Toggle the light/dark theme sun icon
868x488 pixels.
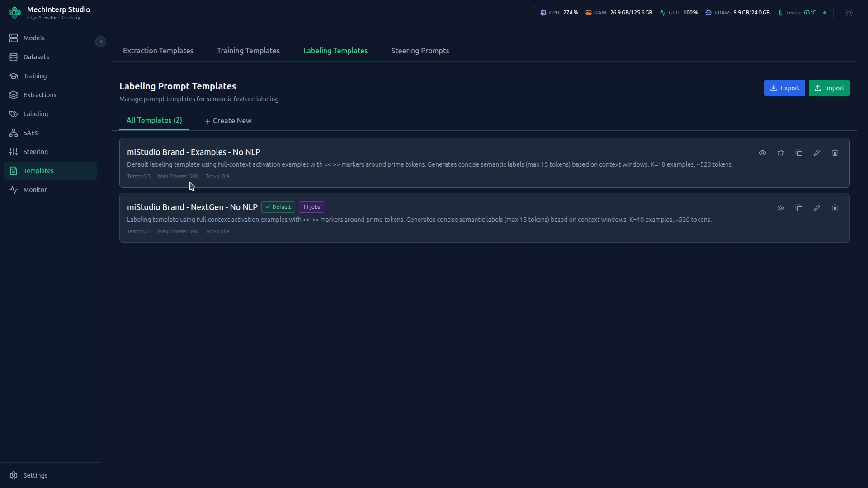[x=849, y=13]
